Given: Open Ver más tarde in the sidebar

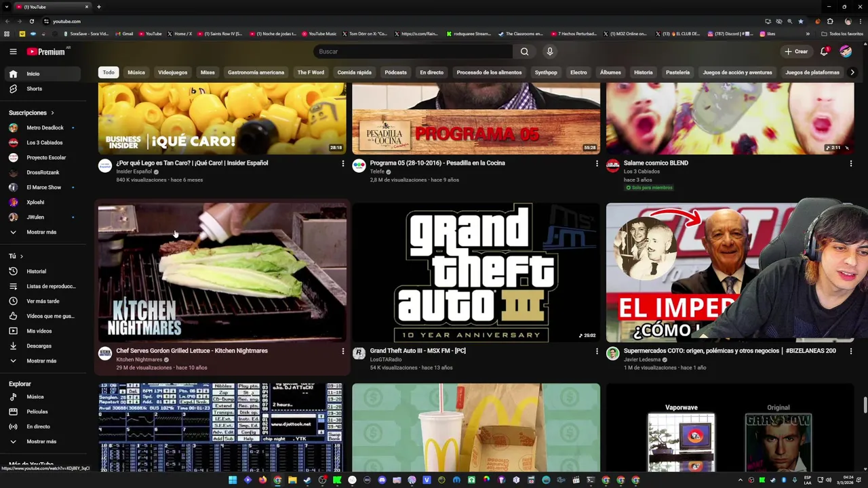Looking at the screenshot, I should point(44,301).
